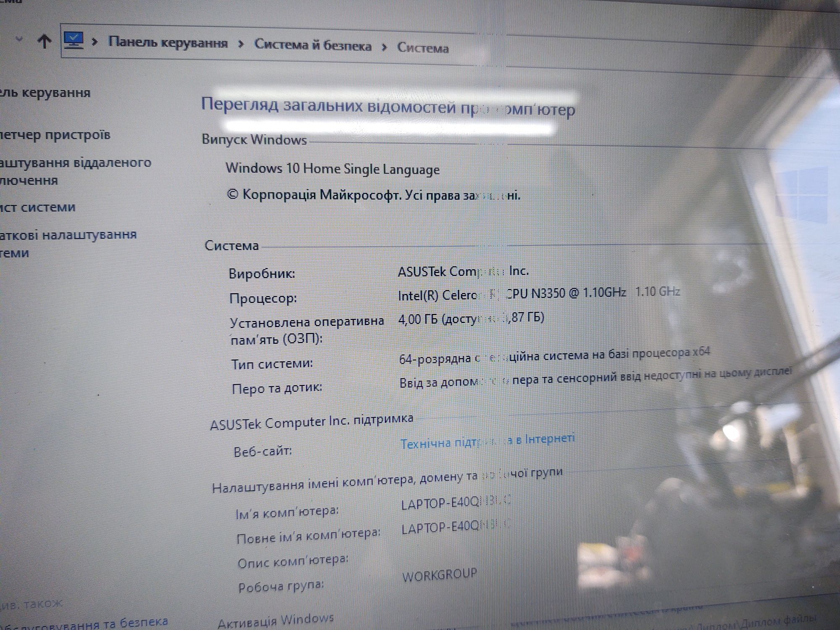Open Диспетчер пристроїв in sidebar
Image resolution: width=840 pixels, height=630 pixels.
pos(55,135)
